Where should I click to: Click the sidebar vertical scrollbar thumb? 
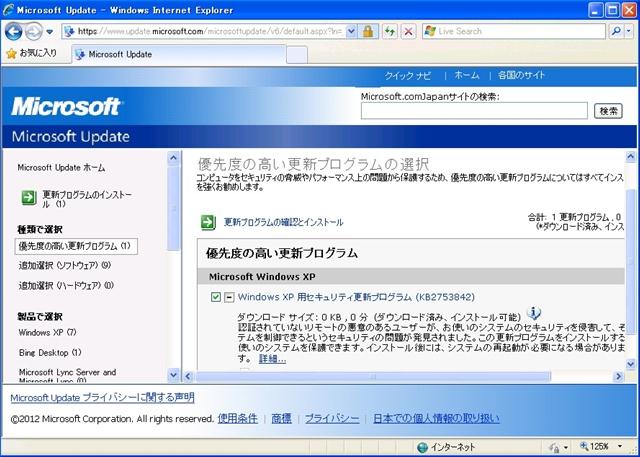tap(173, 208)
